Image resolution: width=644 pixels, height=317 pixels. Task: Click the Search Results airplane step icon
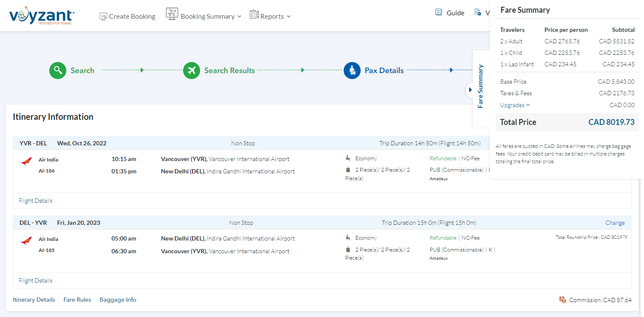(192, 71)
